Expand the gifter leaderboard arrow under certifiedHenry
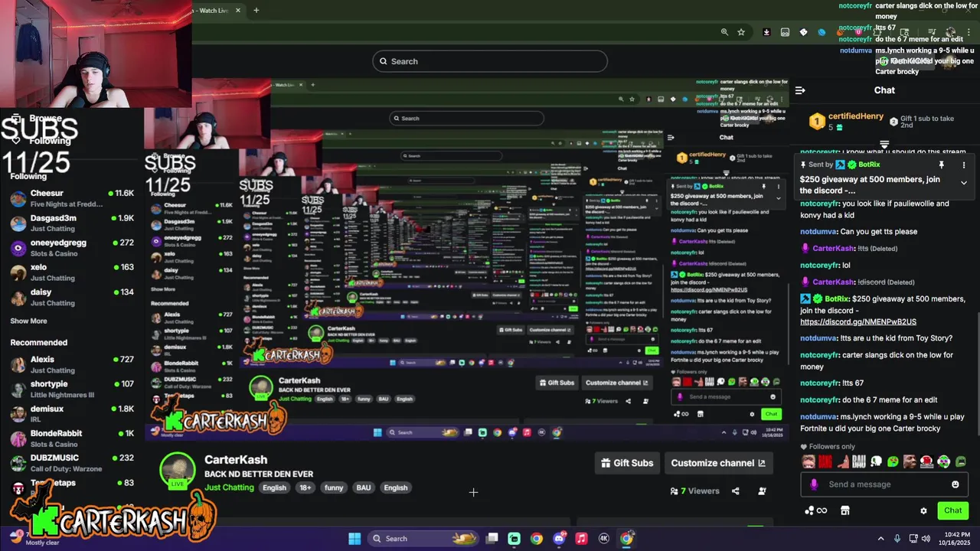The image size is (980, 551). click(884, 144)
